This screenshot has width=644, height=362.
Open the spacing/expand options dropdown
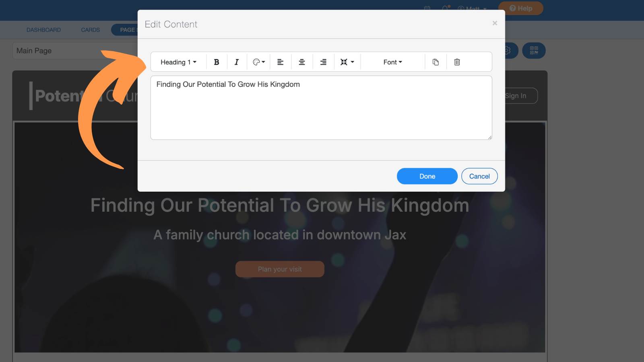pos(347,62)
